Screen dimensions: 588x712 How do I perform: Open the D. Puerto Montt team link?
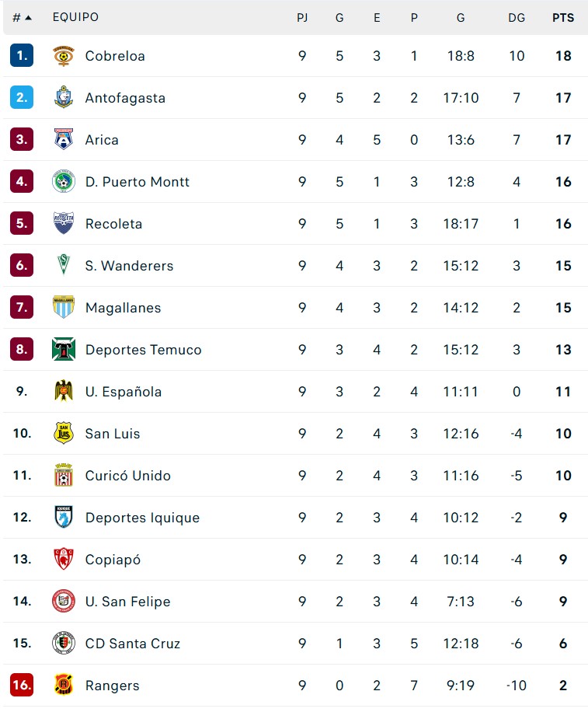[137, 182]
